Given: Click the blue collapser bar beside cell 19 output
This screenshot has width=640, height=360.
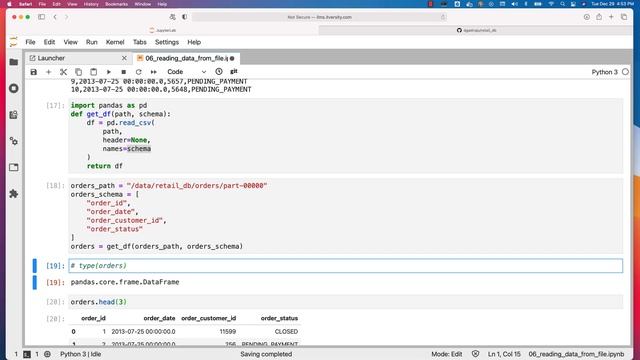Looking at the screenshot, I should click(x=35, y=282).
